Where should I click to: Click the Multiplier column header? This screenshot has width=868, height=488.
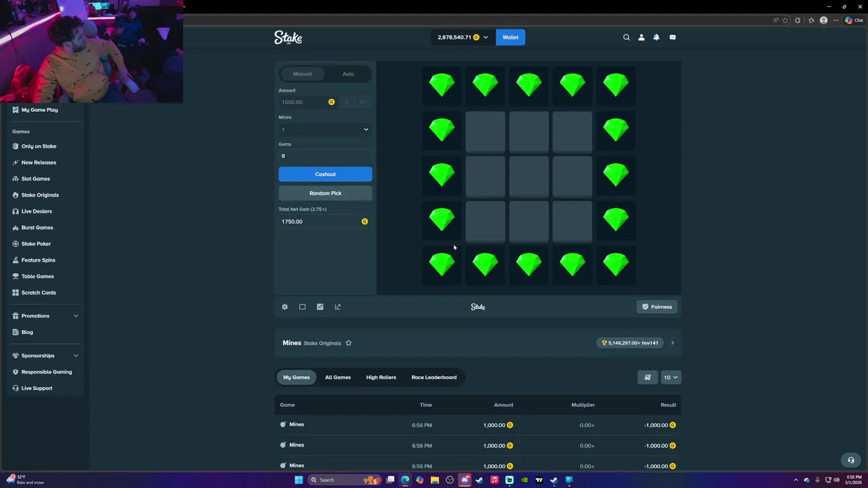point(583,405)
